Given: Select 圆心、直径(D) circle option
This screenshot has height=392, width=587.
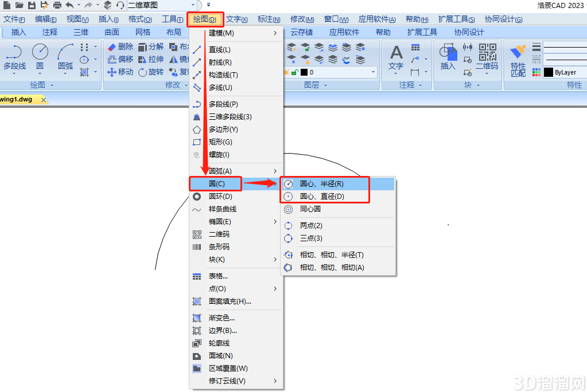Looking at the screenshot, I should pos(339,197).
